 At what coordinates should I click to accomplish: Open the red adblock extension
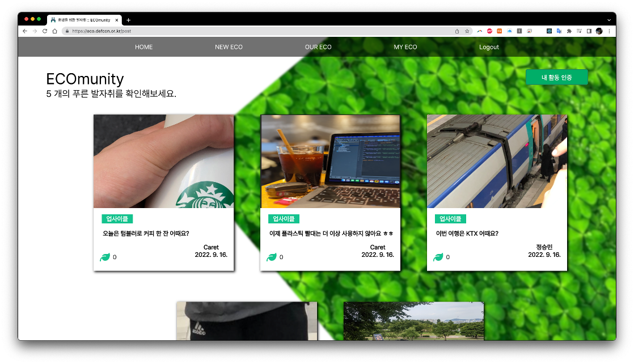(489, 31)
